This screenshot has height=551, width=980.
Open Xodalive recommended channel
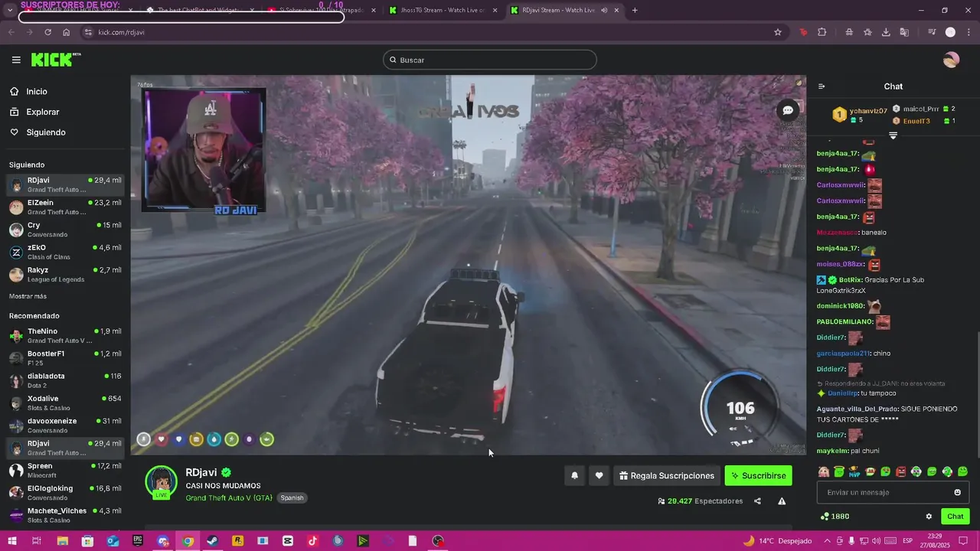[x=65, y=403]
